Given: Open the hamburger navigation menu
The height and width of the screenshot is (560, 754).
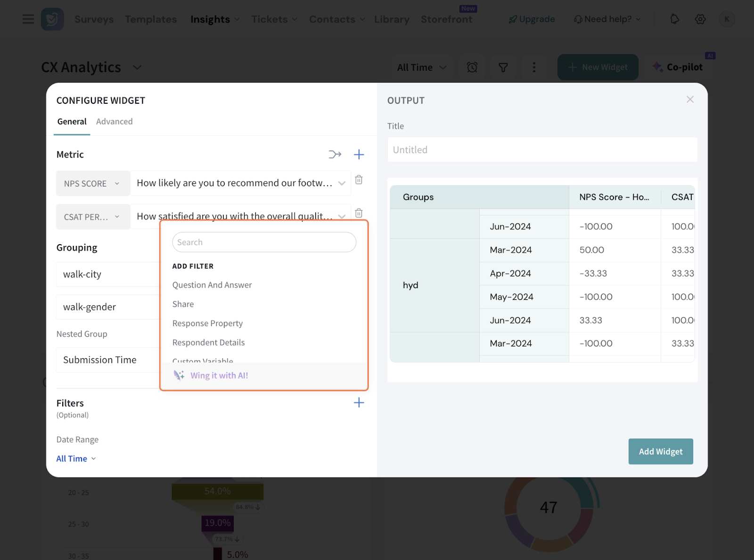Looking at the screenshot, I should (28, 19).
